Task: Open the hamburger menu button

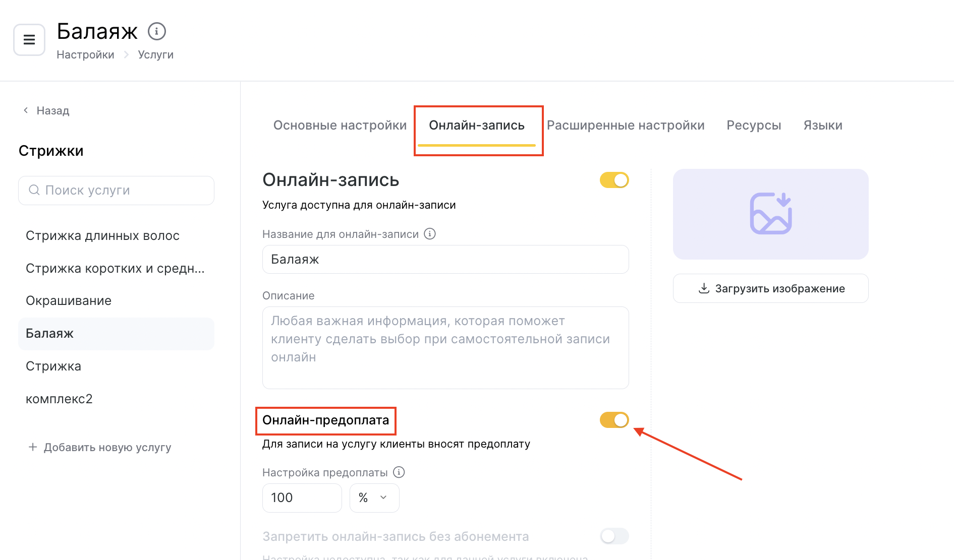Action: click(29, 39)
